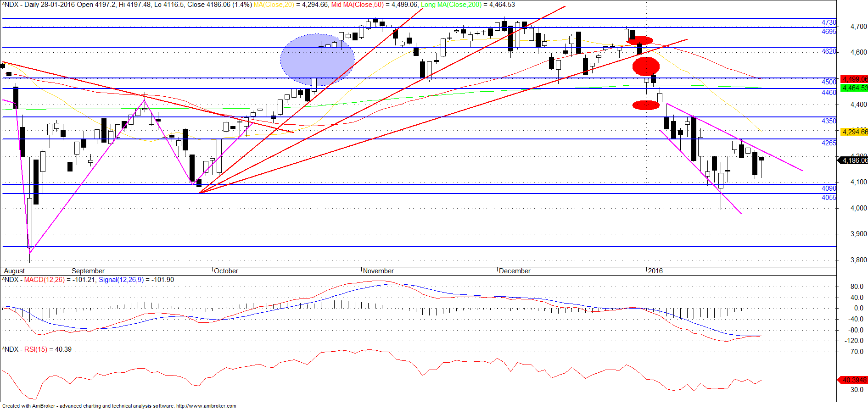Image resolution: width=868 pixels, height=409 pixels.
Task: Click the 2016 year marker on axis
Action: pos(655,271)
